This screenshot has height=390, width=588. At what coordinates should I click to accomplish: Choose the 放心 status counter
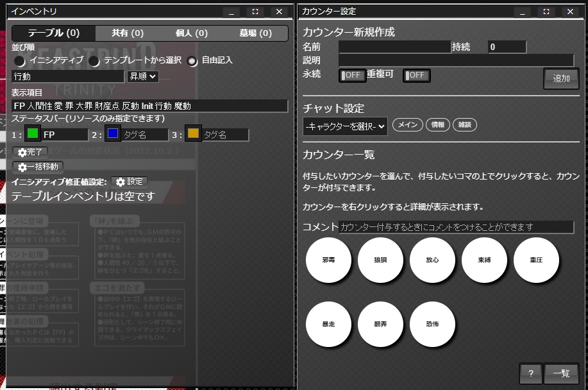pyautogui.click(x=432, y=260)
